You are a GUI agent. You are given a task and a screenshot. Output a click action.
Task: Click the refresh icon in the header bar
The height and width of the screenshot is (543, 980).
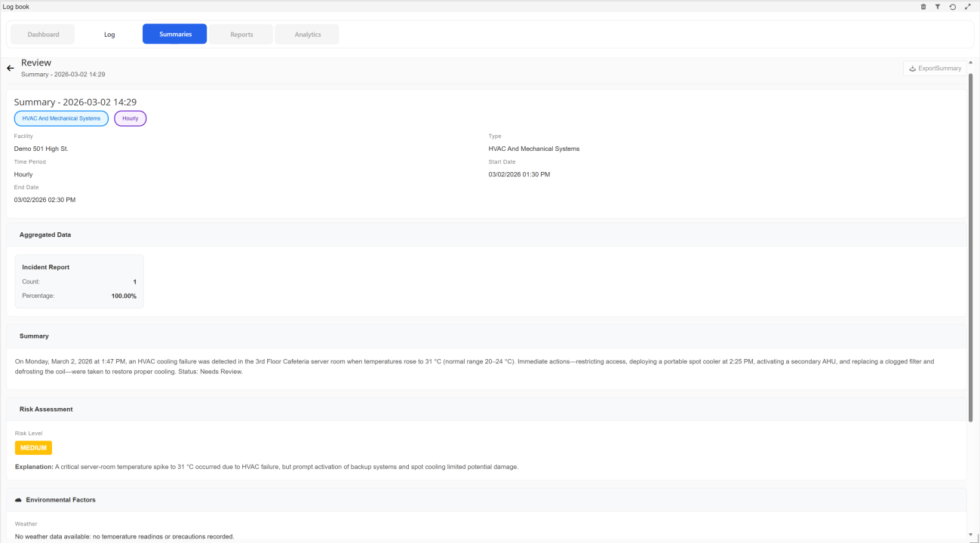(x=952, y=6)
